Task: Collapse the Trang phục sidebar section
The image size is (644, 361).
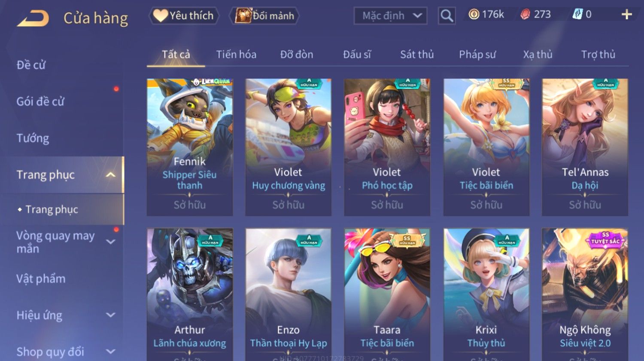Action: [x=110, y=175]
